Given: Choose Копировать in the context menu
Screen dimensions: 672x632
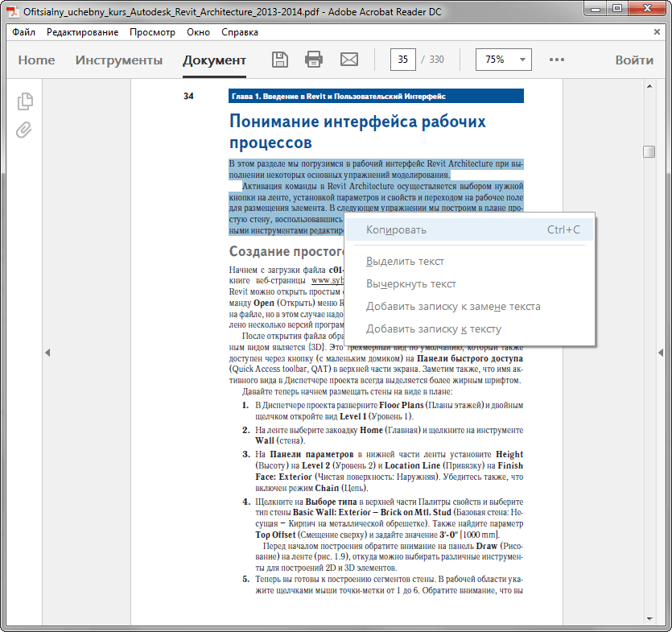Looking at the screenshot, I should pos(469,229).
